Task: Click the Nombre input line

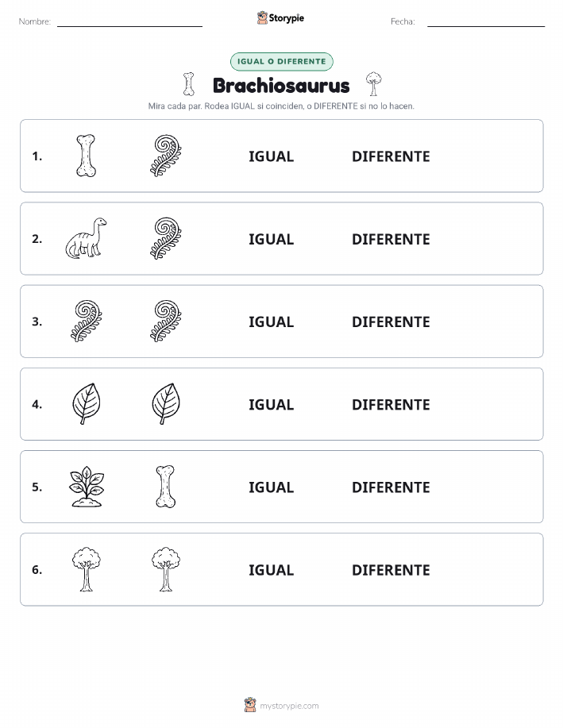Action: tap(129, 26)
